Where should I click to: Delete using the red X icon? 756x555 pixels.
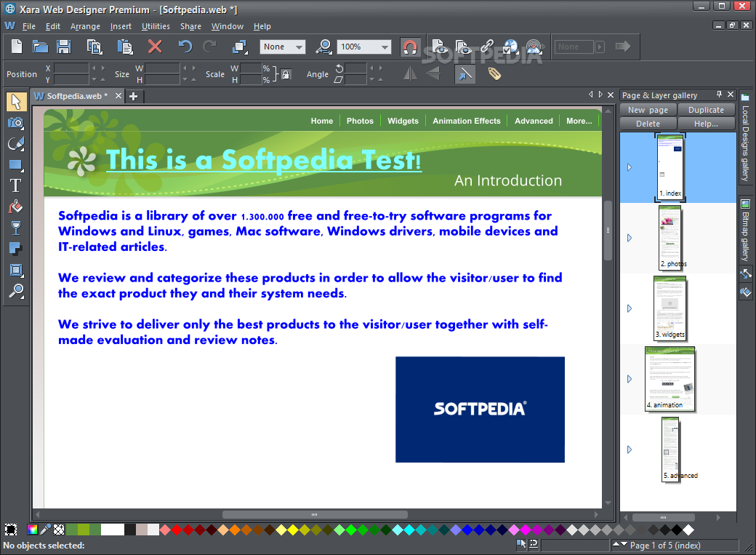[x=155, y=47]
